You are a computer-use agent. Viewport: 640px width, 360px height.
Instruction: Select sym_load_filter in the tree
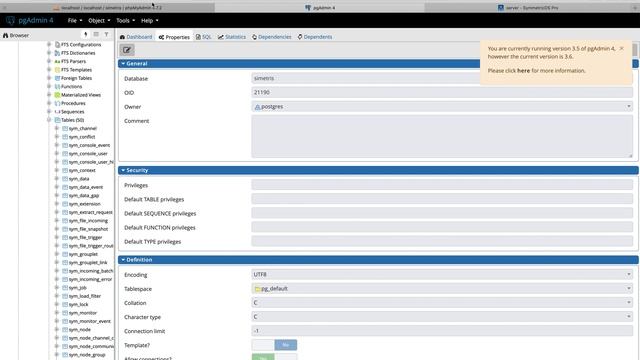[x=84, y=296]
